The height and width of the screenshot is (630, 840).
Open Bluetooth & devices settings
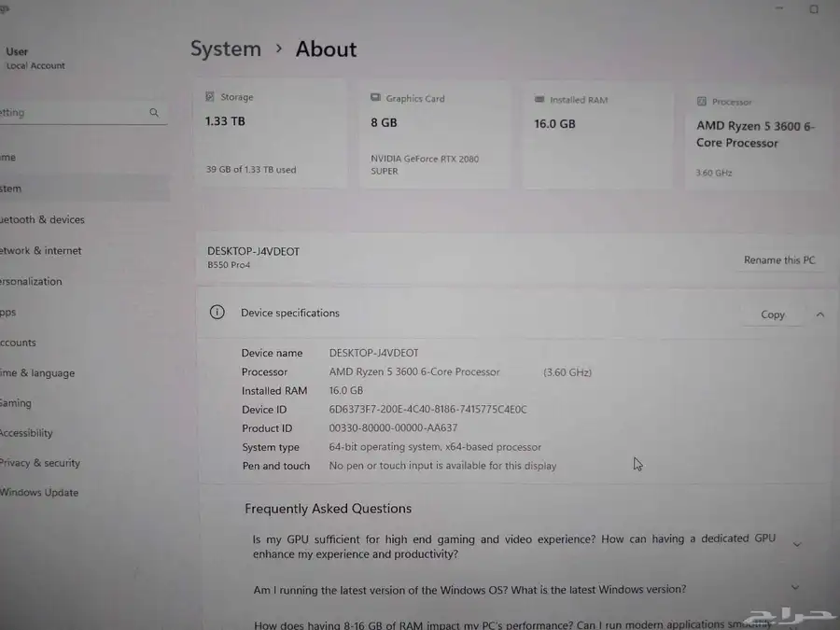click(42, 219)
